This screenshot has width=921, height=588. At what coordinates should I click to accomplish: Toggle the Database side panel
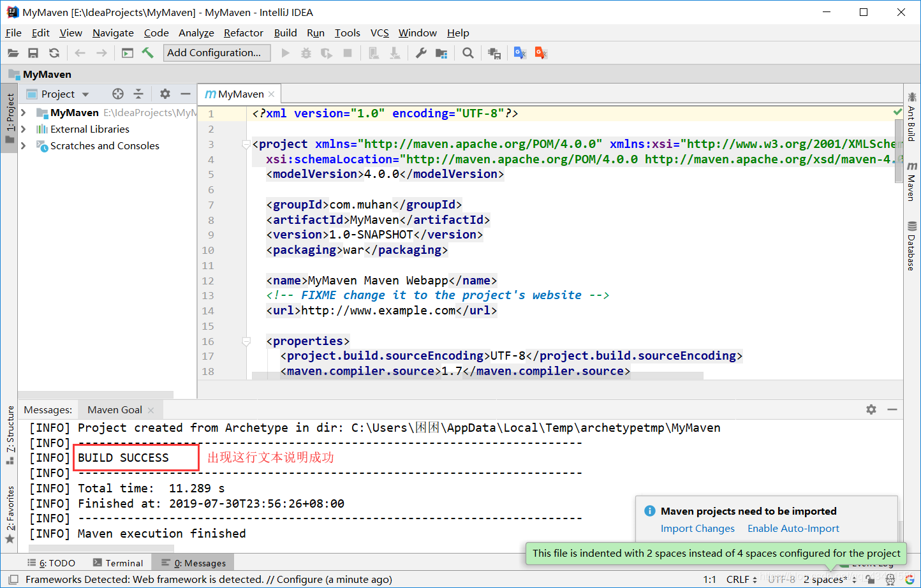click(x=912, y=247)
